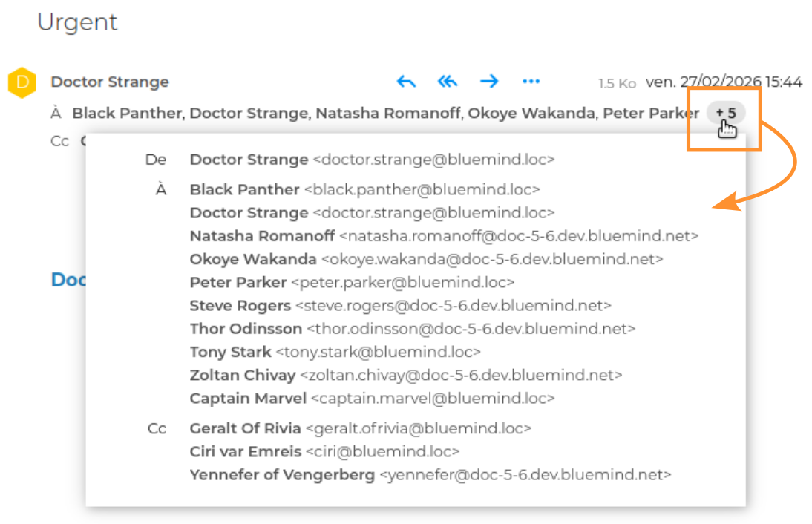Select Steve Rogers recipient entry
812x524 pixels.
(240, 305)
